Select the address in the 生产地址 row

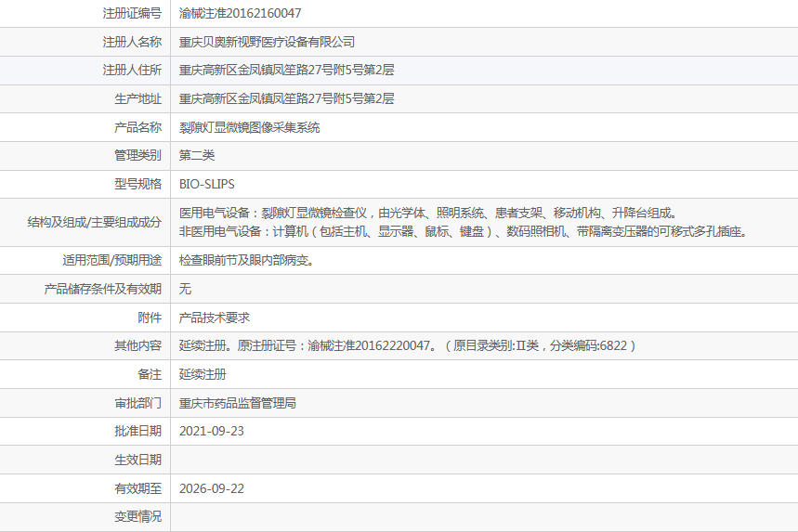click(286, 98)
